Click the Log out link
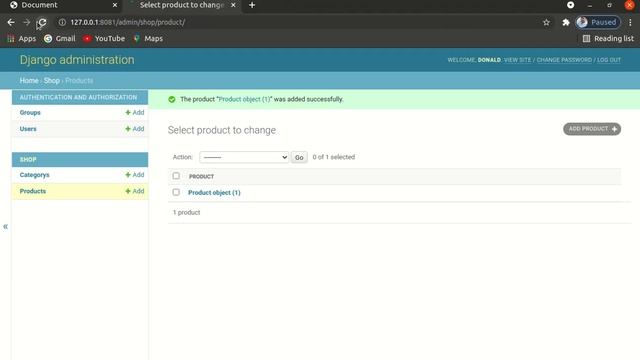This screenshot has height=360, width=640. [609, 60]
